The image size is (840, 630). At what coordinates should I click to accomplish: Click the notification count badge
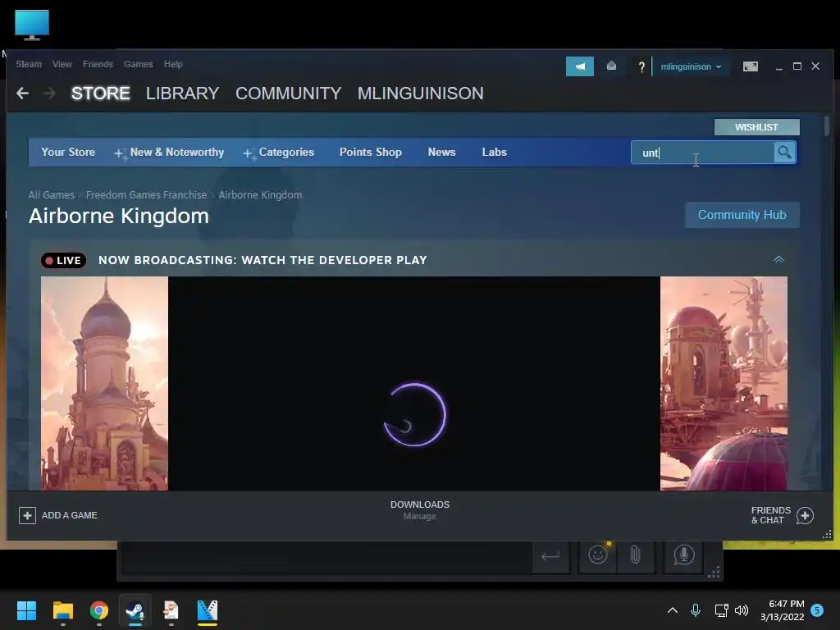(817, 609)
